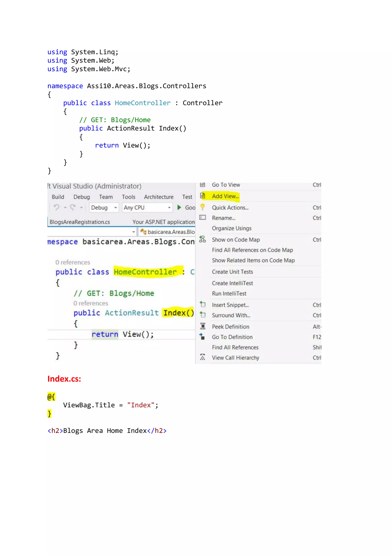Open the Test menu
Viewport: 392px width, 555px height.
pyautogui.click(x=187, y=197)
